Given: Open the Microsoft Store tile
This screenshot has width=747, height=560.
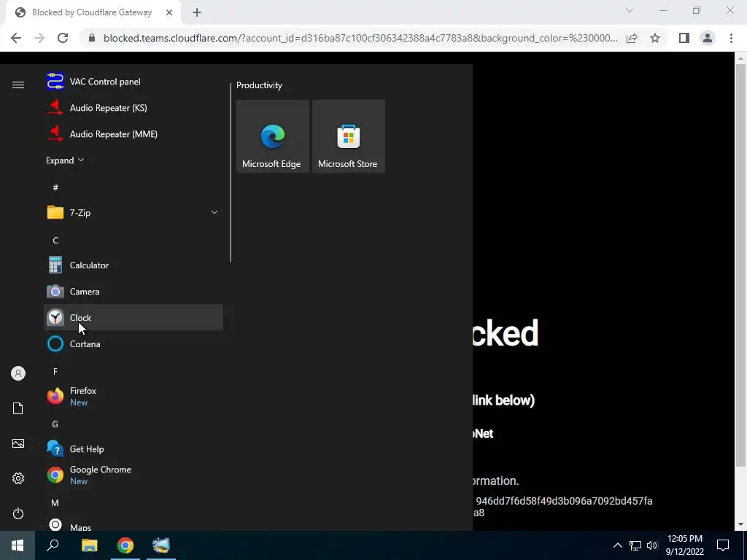Looking at the screenshot, I should [x=348, y=136].
